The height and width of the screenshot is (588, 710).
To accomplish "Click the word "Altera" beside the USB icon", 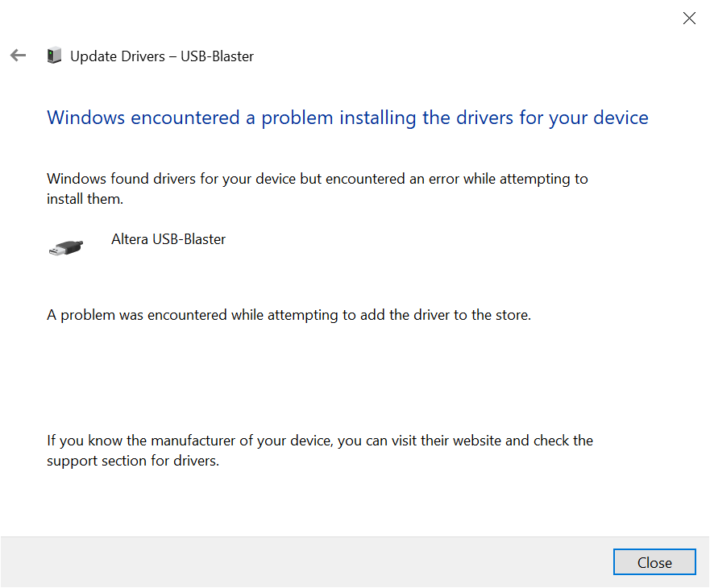I will [x=130, y=239].
